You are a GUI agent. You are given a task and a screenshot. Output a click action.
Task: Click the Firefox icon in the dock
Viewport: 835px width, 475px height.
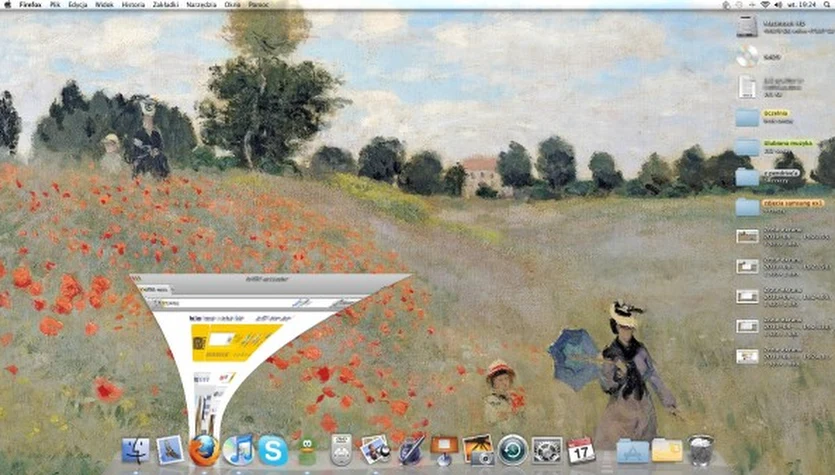204,450
